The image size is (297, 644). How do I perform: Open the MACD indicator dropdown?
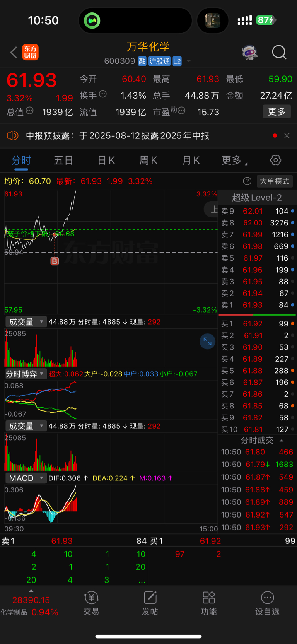pyautogui.click(x=26, y=478)
